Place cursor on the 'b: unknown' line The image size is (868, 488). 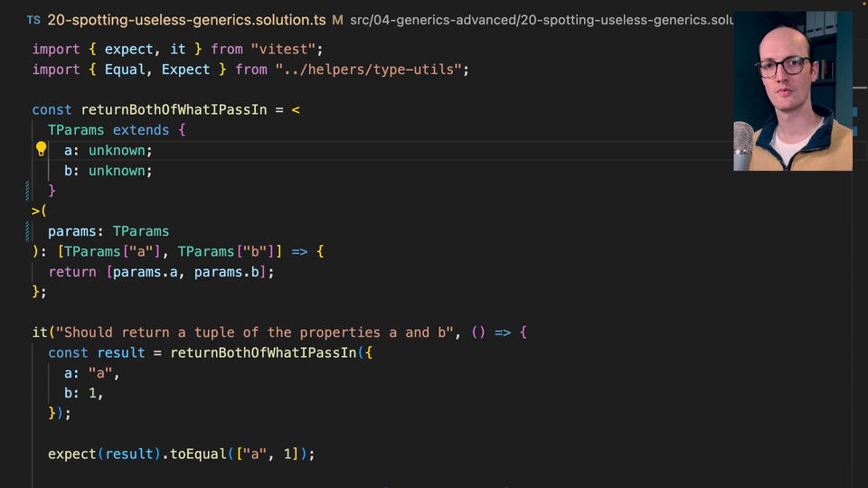tap(108, 171)
